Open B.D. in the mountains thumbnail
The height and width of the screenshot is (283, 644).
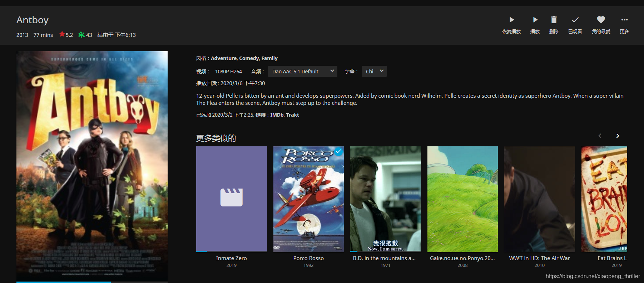click(x=386, y=199)
